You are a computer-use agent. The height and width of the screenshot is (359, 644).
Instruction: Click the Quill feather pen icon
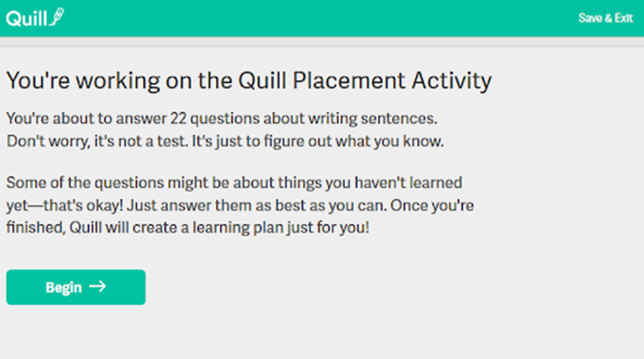[x=57, y=17]
